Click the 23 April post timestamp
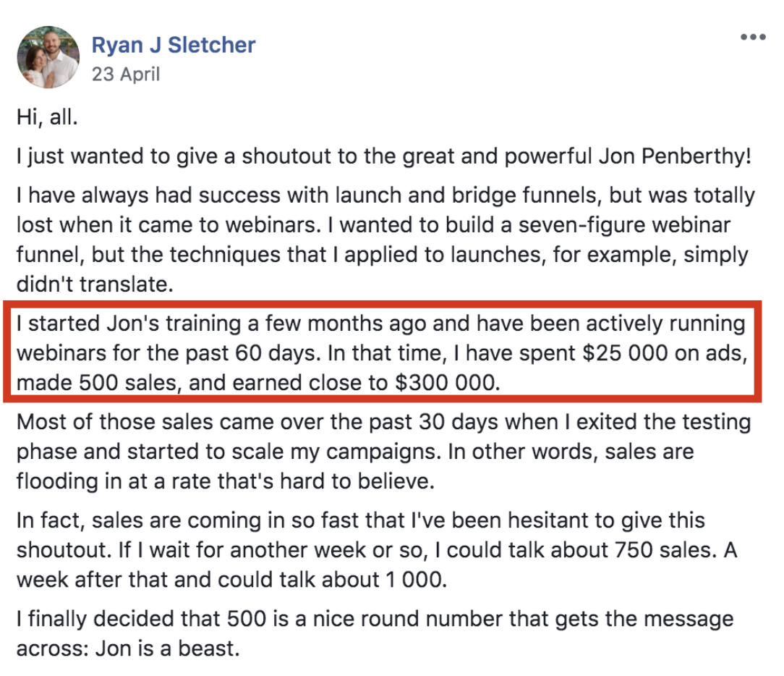784x676 pixels. point(126,74)
